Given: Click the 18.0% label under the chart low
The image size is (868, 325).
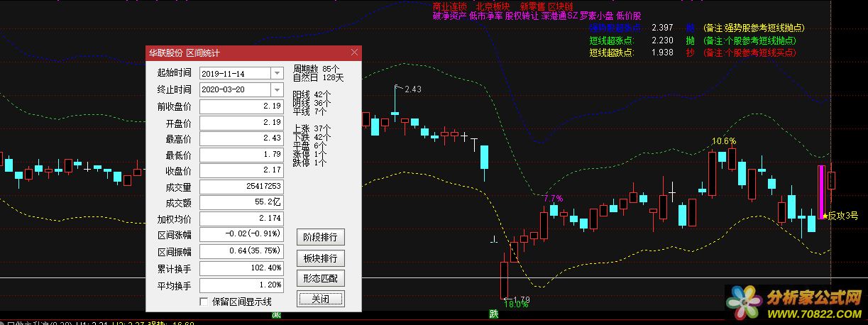Looking at the screenshot, I should (516, 305).
